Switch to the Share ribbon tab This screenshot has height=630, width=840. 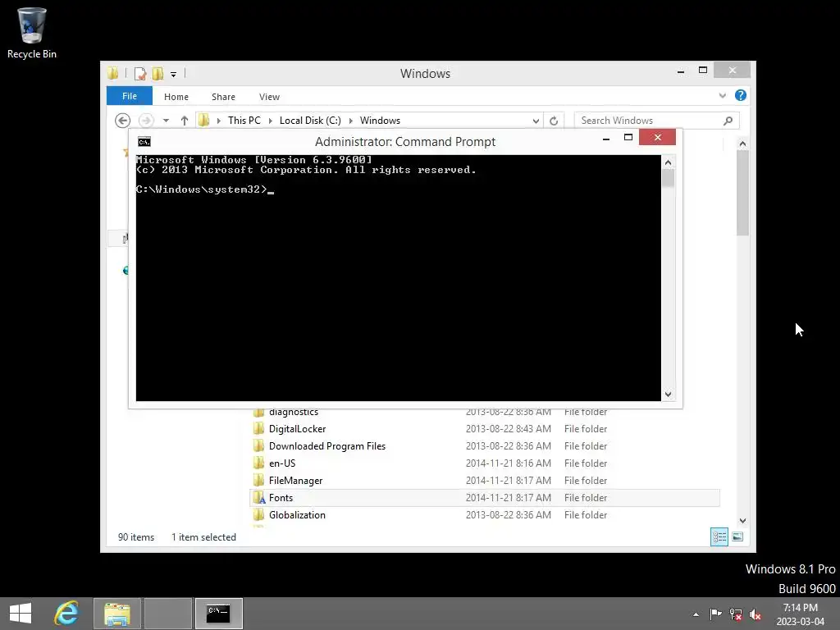click(x=223, y=97)
